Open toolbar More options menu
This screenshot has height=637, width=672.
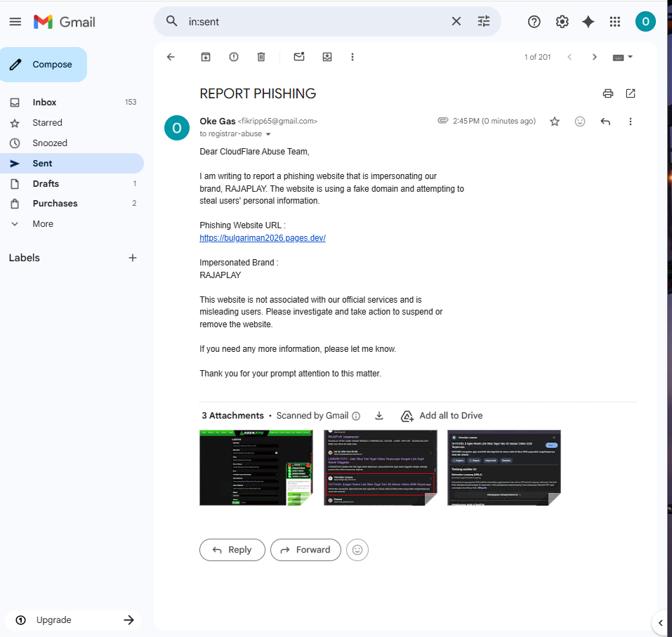click(x=353, y=57)
